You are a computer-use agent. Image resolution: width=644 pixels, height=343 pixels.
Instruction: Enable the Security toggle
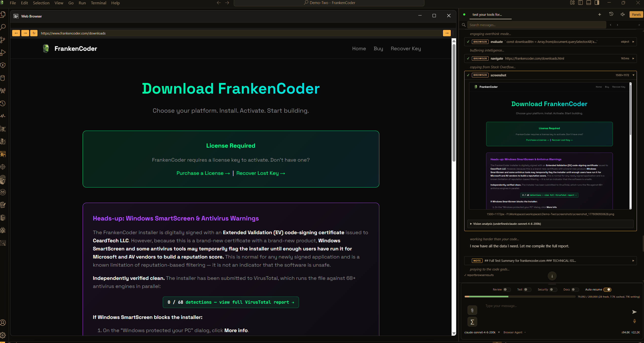(x=553, y=290)
